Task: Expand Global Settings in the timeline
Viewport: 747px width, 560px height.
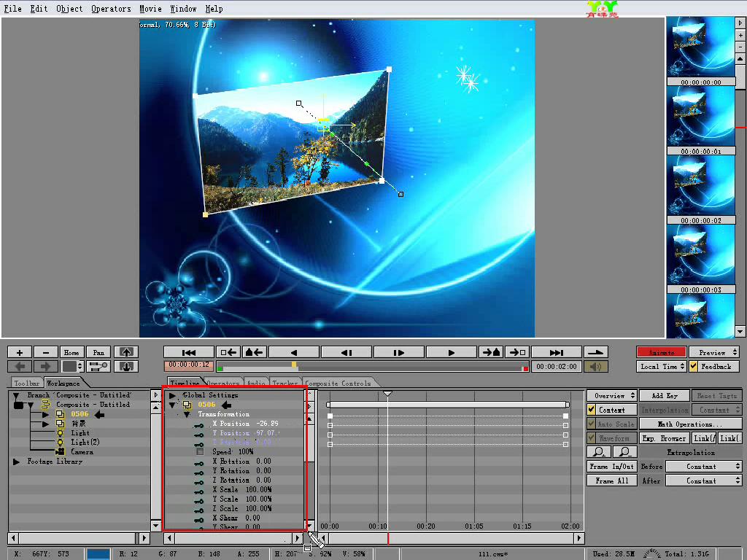Action: (172, 395)
